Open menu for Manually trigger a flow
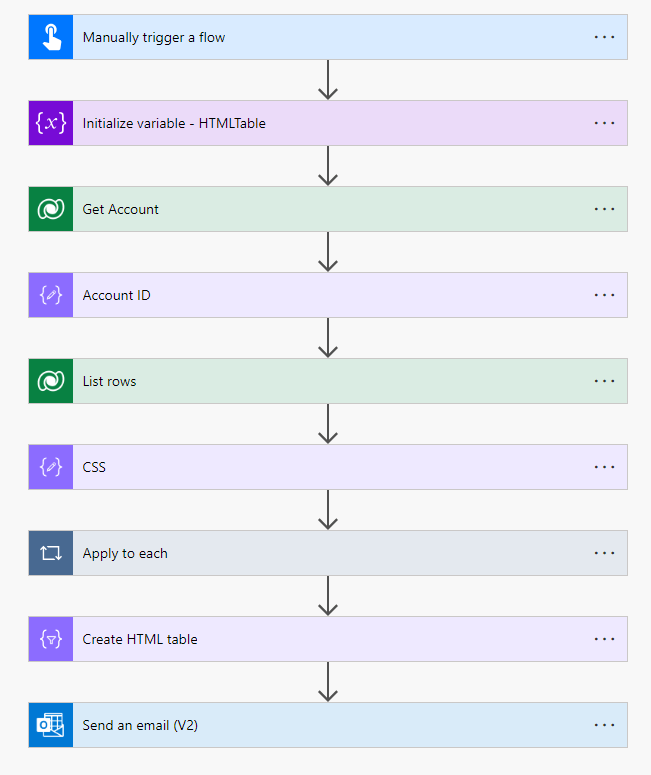 604,37
